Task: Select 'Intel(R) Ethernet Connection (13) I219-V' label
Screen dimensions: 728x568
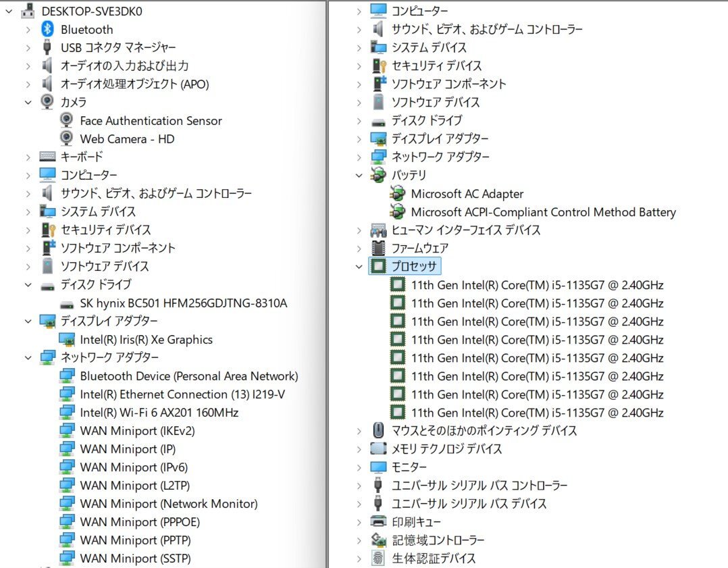Action: tap(182, 394)
